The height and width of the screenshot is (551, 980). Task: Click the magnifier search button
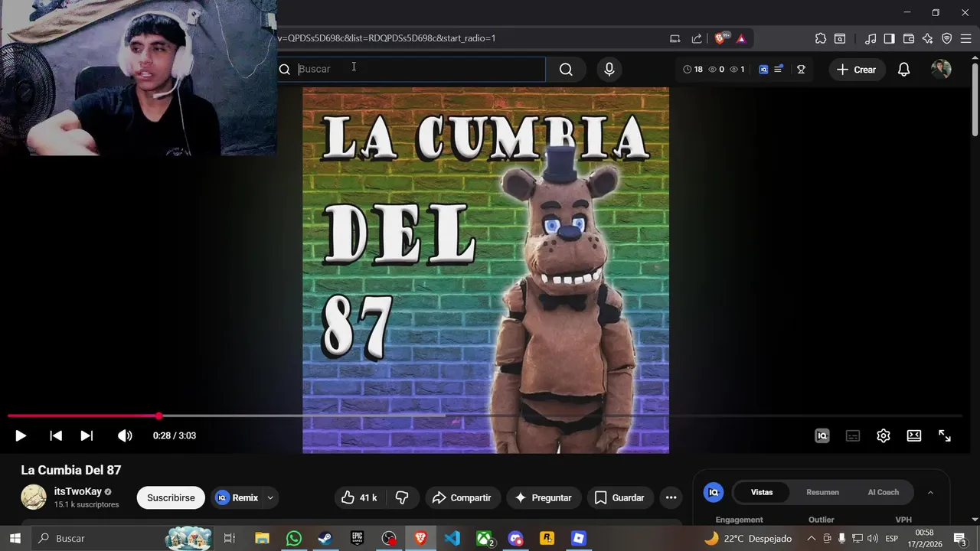(x=566, y=70)
